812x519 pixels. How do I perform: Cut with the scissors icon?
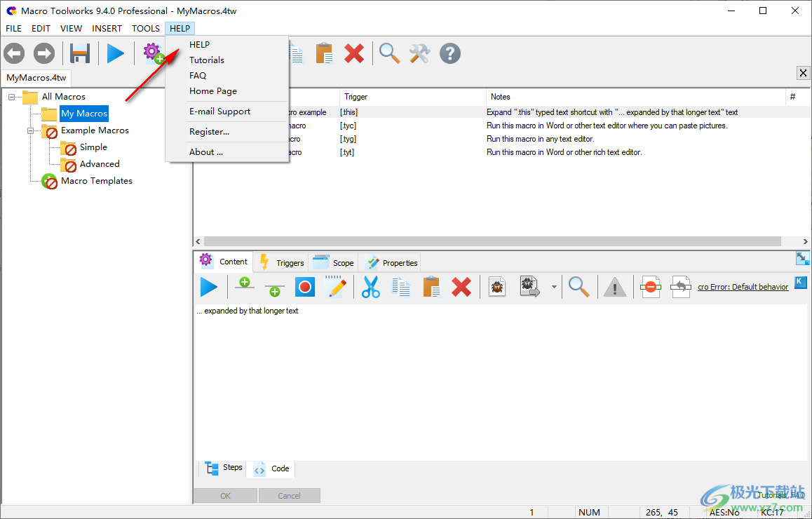point(371,287)
